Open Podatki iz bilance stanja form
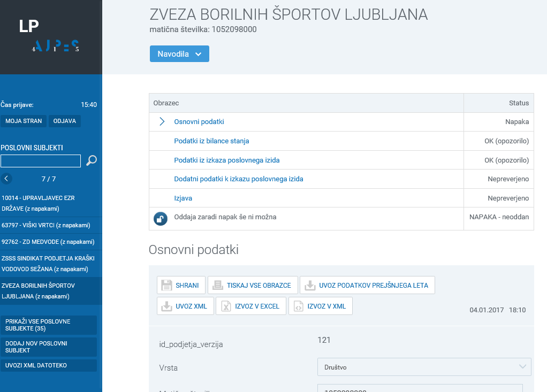The image size is (547, 392). 211,141
